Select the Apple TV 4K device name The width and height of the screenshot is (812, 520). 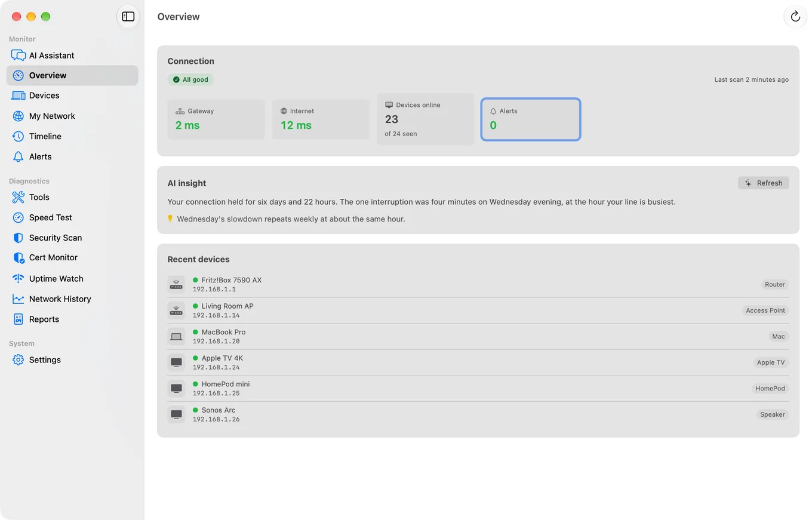222,358
